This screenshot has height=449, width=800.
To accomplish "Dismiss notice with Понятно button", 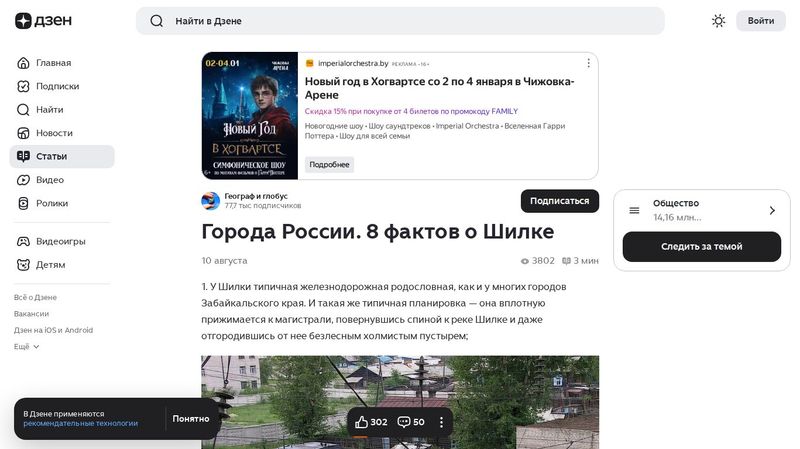I will click(x=191, y=418).
